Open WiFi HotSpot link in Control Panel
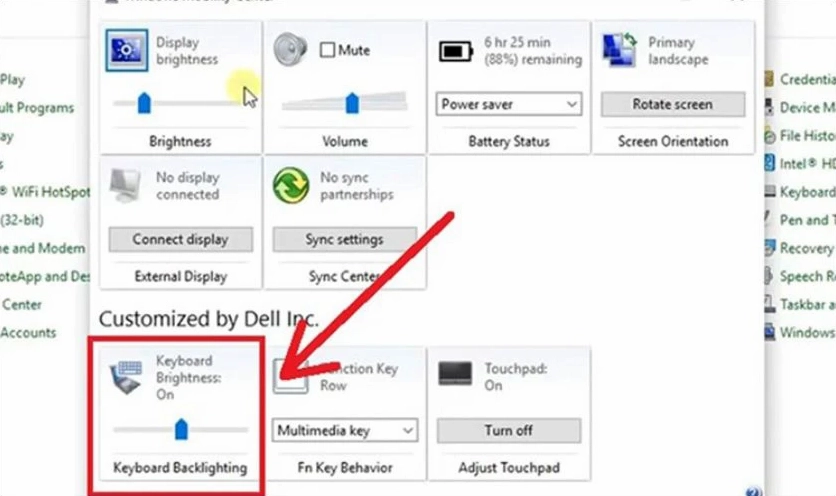Viewport: 836px width, 496px height. (x=45, y=191)
